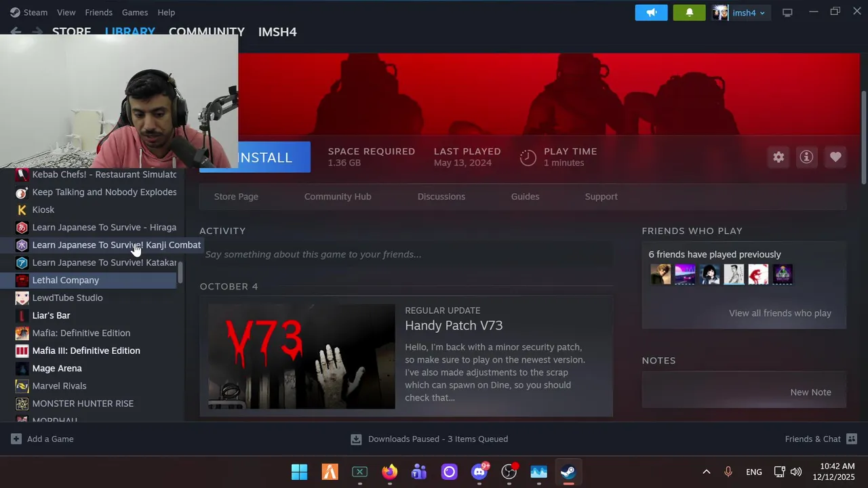
Task: Open the Guides tab
Action: 526,197
